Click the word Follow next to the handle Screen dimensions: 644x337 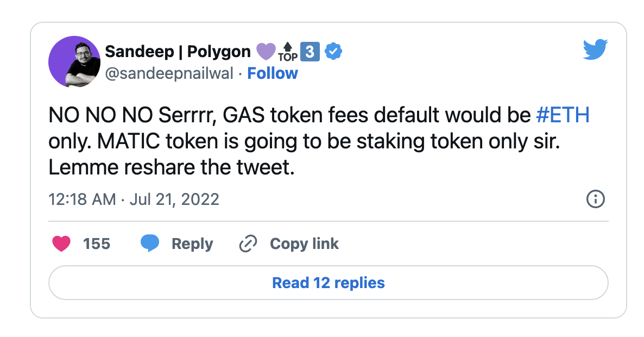(273, 73)
